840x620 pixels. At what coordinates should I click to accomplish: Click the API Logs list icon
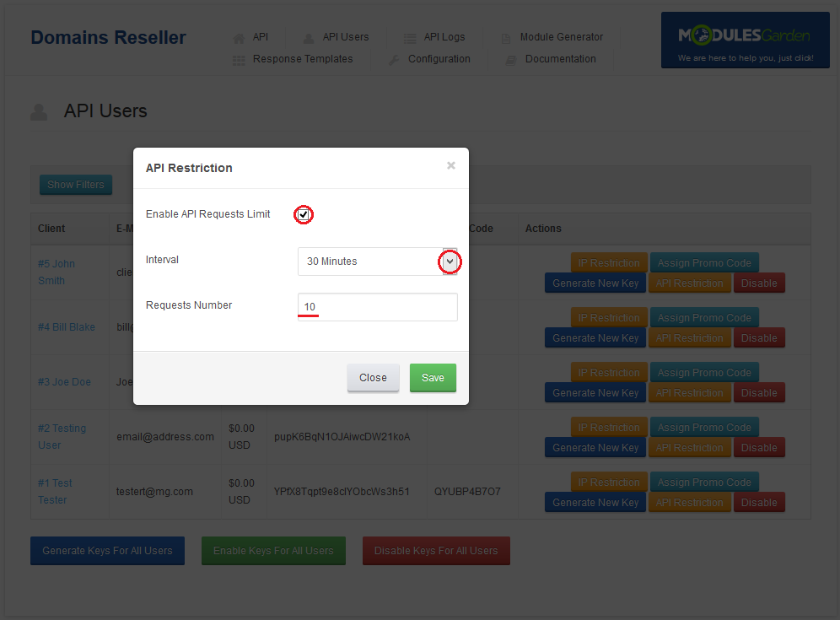click(410, 38)
